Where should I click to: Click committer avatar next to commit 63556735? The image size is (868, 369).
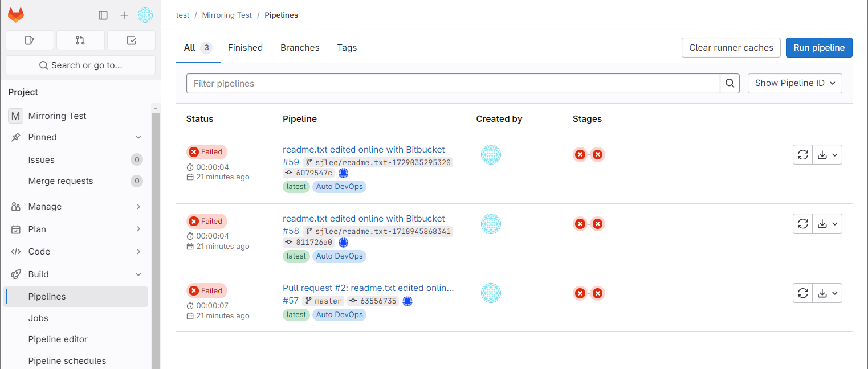407,301
